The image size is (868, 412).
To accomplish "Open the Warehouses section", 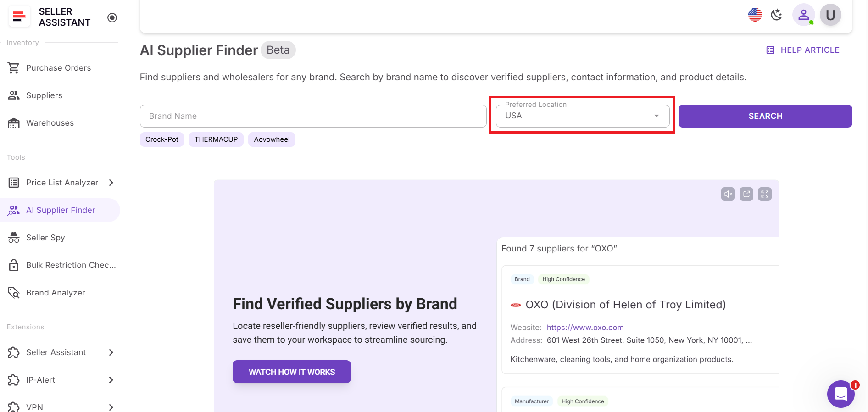I will pos(50,122).
